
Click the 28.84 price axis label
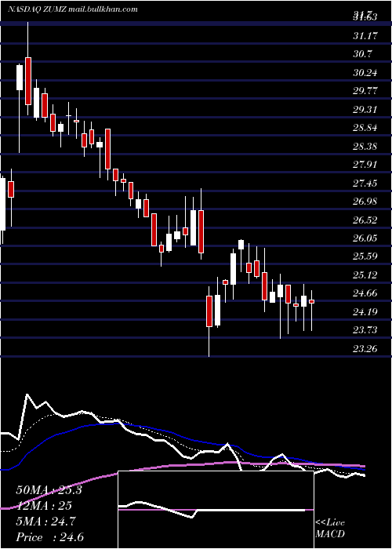[x=365, y=128]
